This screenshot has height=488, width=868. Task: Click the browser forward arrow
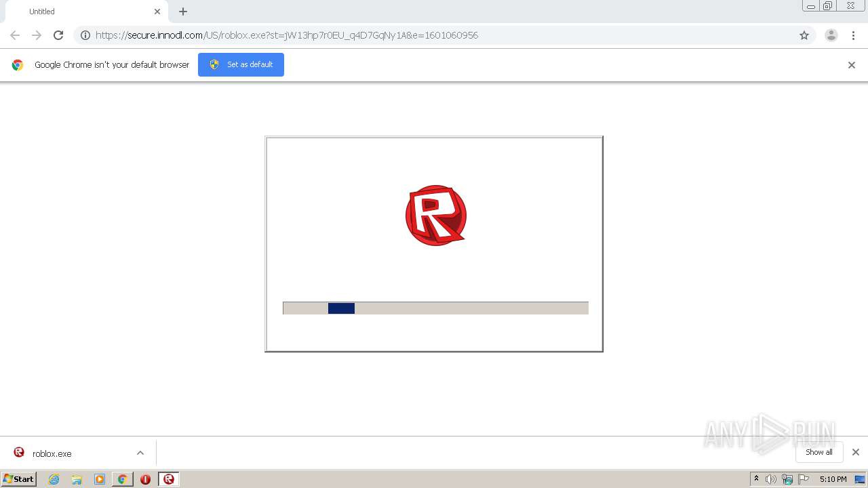pyautogui.click(x=37, y=35)
